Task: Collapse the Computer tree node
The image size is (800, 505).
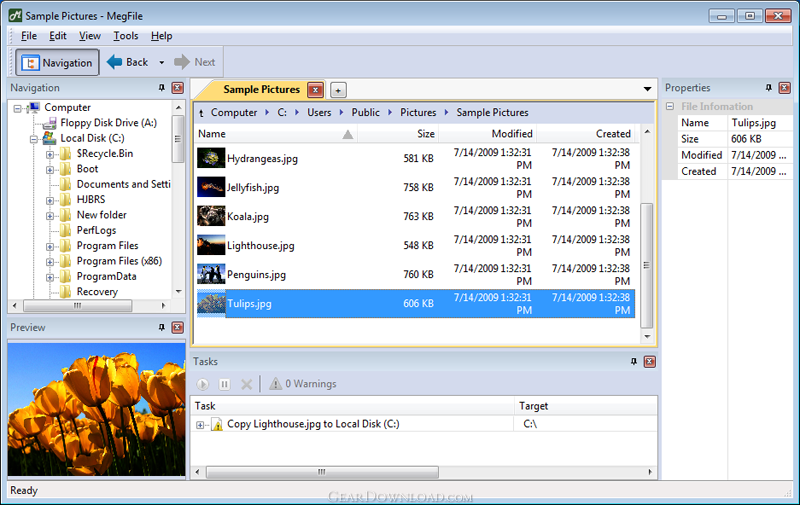Action: tap(18, 108)
